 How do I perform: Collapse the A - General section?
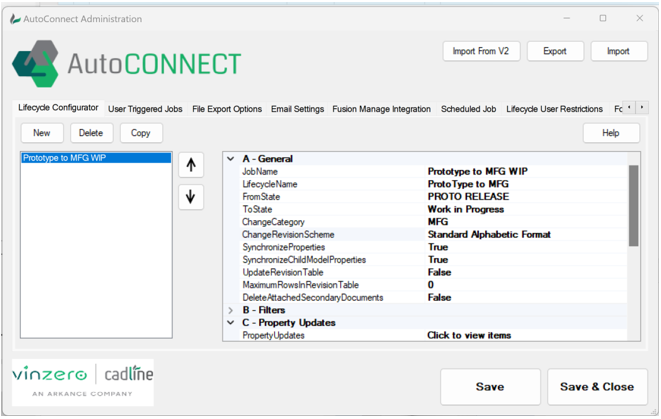click(231, 159)
